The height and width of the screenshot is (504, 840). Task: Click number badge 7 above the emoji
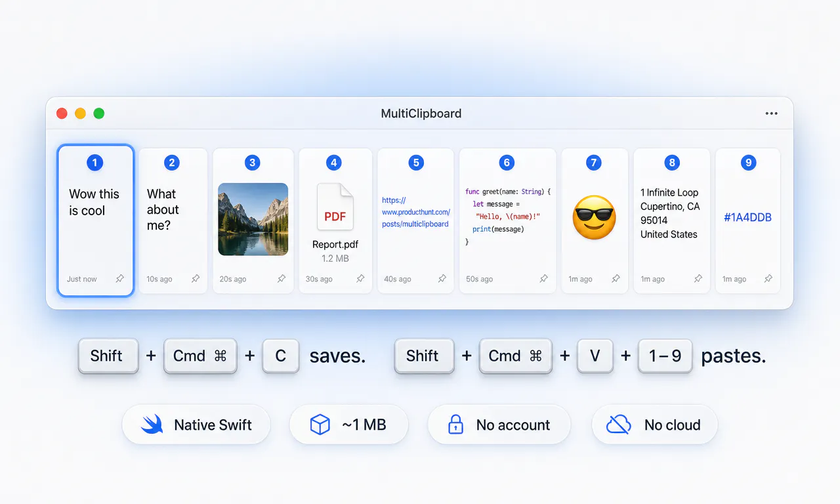[593, 163]
